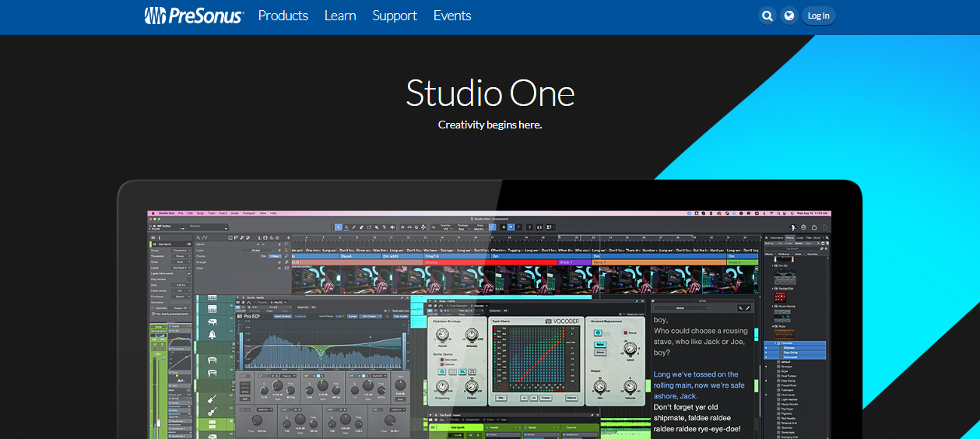Click the 'Creativity begins here.' tagline
Viewport: 980px width, 439px height.
(490, 125)
